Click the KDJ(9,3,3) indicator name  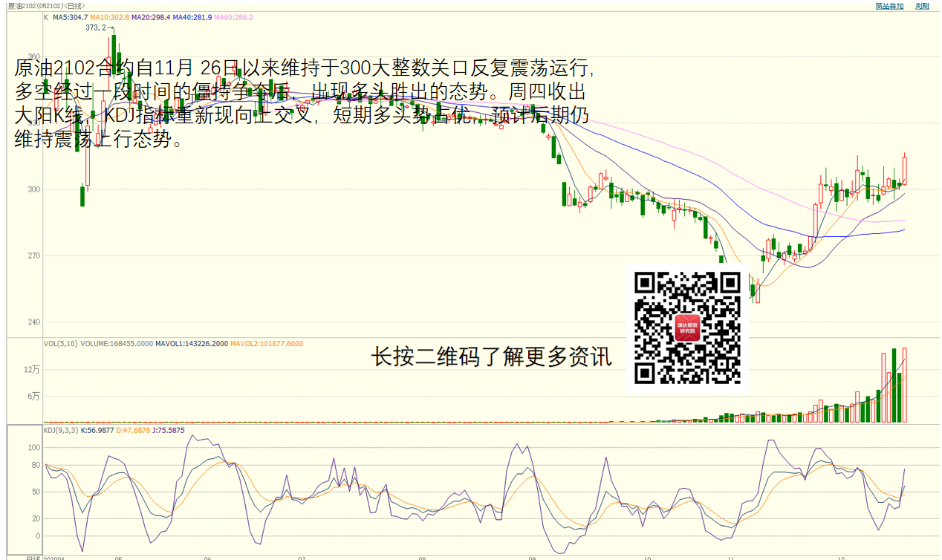[61, 430]
